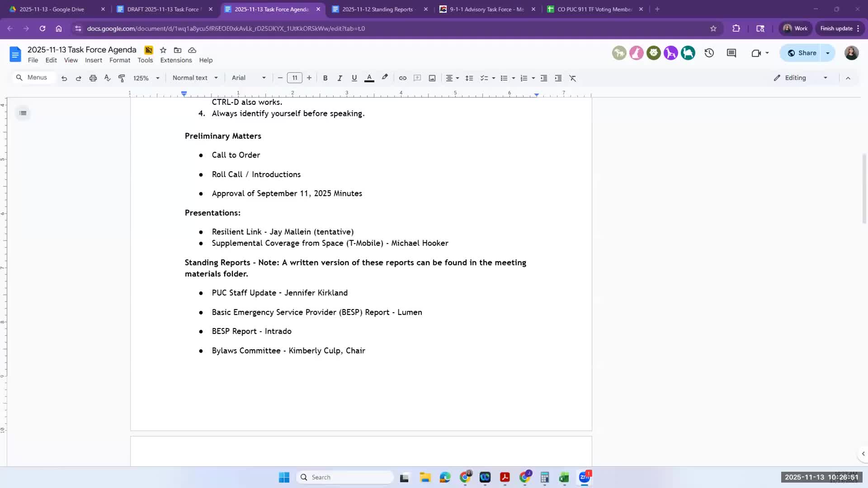
Task: Open the comments history icon
Action: tap(731, 53)
